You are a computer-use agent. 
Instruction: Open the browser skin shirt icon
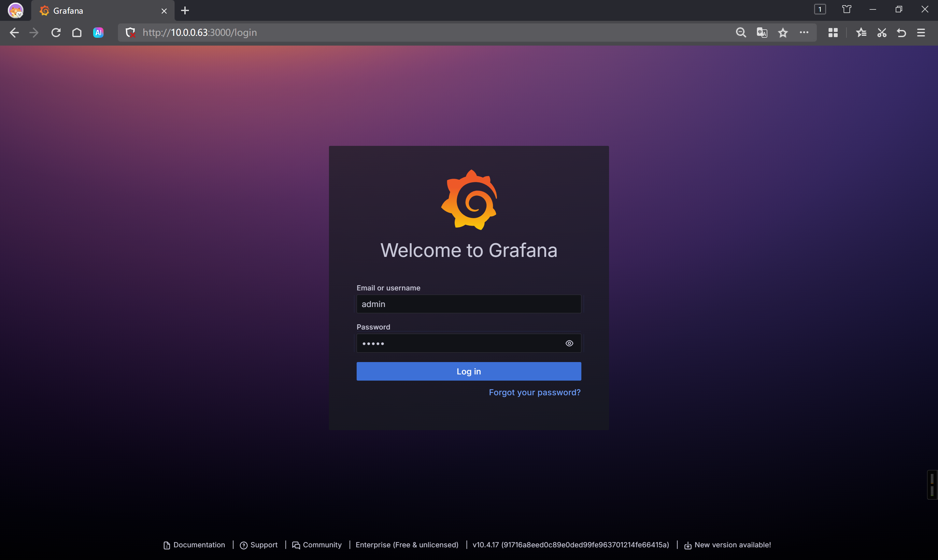tap(847, 9)
